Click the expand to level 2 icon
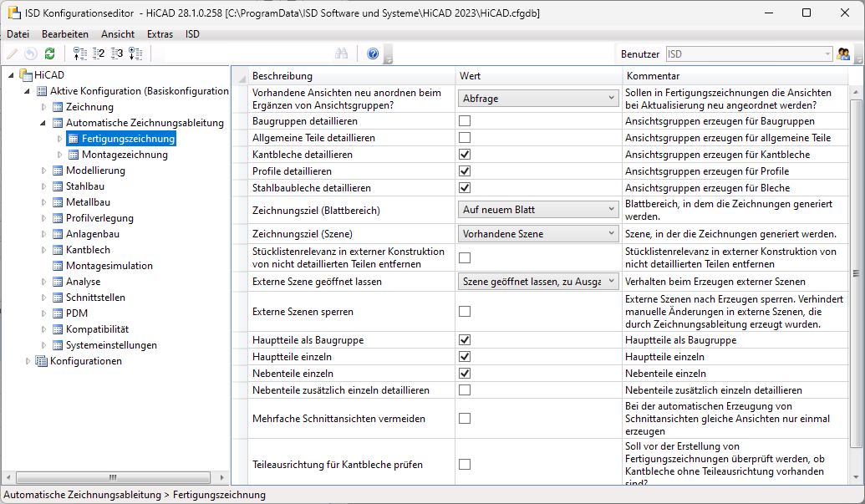 [99, 53]
